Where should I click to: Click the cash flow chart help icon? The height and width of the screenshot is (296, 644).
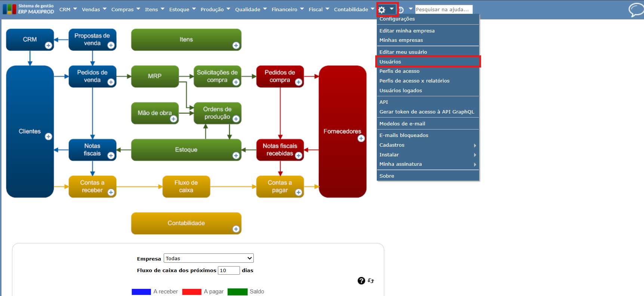pos(361,281)
